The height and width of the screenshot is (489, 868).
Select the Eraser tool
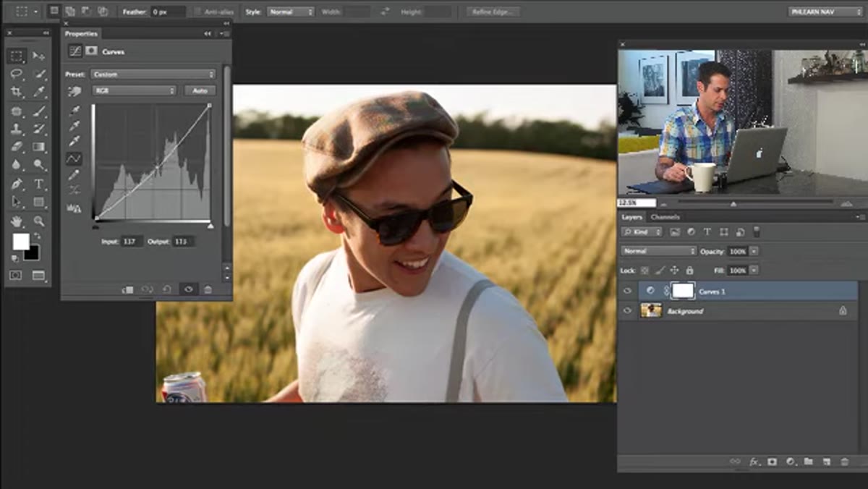[17, 147]
